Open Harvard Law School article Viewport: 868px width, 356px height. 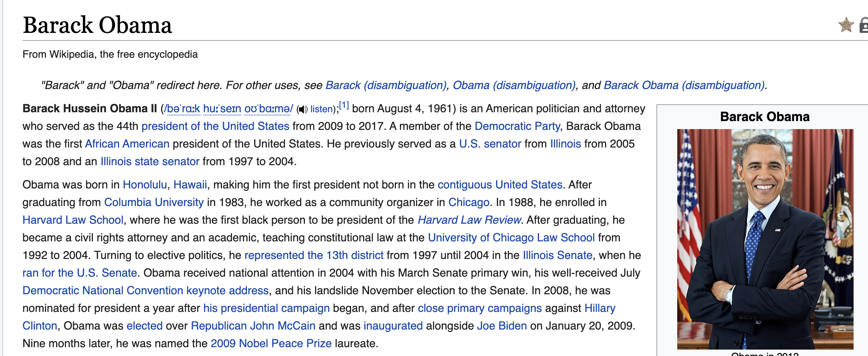click(73, 220)
